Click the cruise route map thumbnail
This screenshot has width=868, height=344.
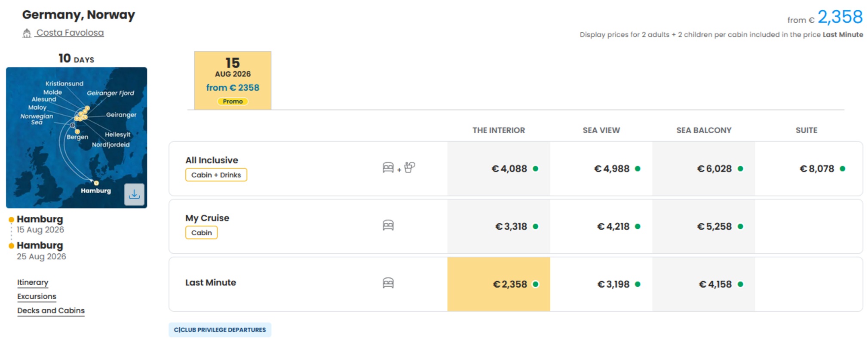click(77, 138)
